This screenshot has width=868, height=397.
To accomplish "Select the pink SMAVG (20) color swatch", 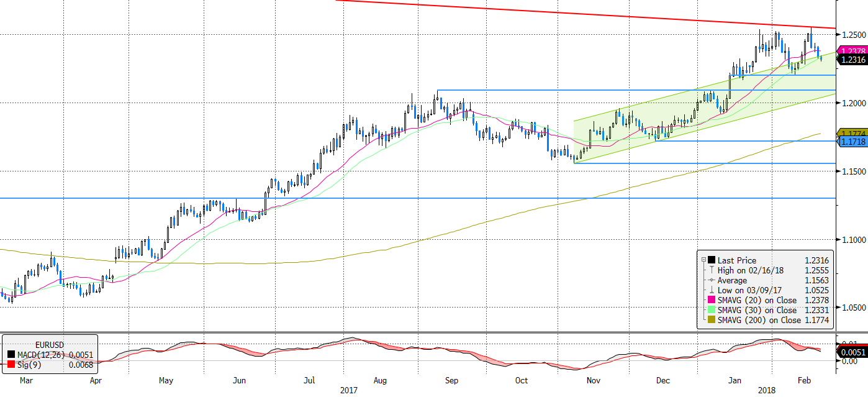I will click(711, 300).
